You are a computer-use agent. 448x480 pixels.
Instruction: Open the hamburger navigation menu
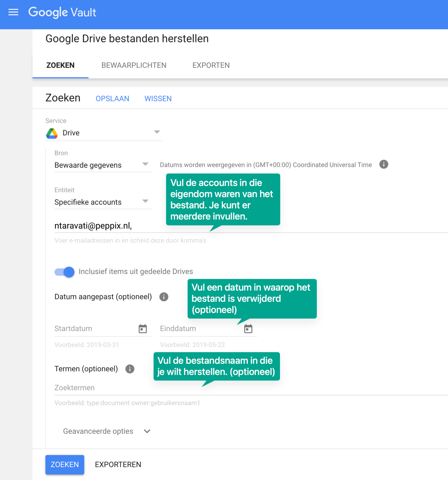click(13, 12)
